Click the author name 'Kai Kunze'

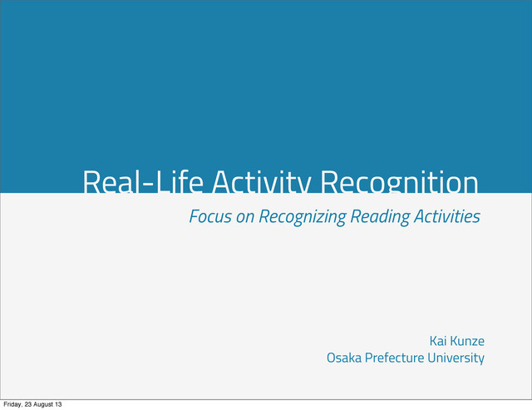coord(456,341)
